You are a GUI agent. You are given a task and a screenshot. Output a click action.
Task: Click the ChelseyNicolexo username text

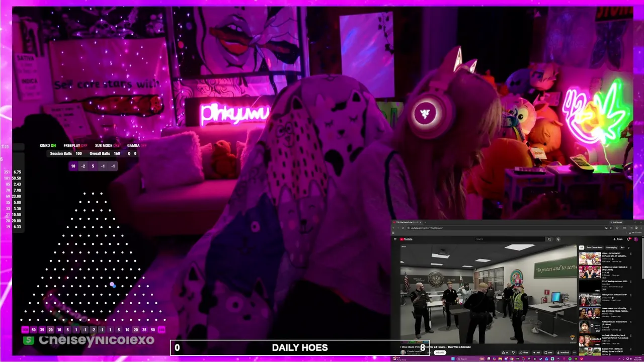coord(97,340)
